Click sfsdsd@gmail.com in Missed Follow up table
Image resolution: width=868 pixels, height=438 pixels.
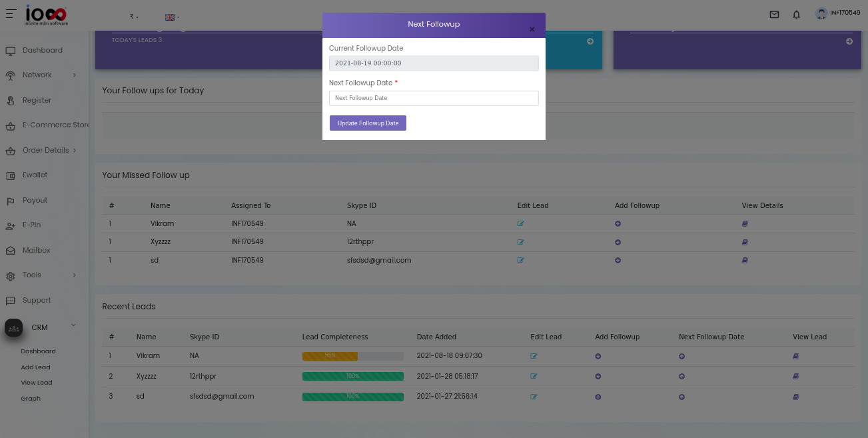pos(379,260)
